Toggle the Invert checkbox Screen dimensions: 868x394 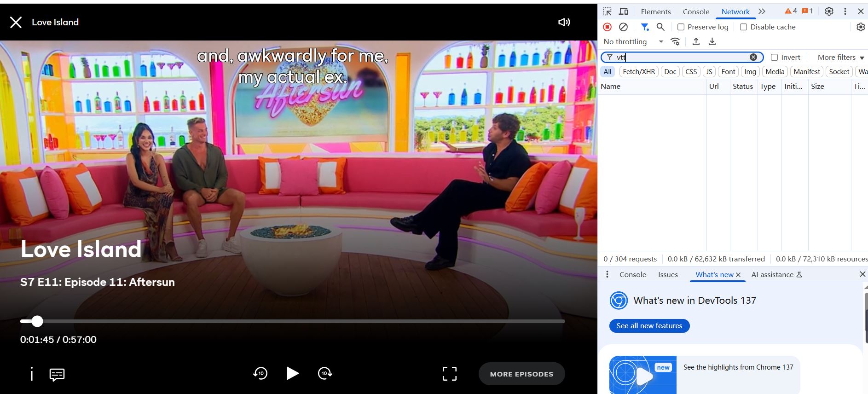coord(774,58)
